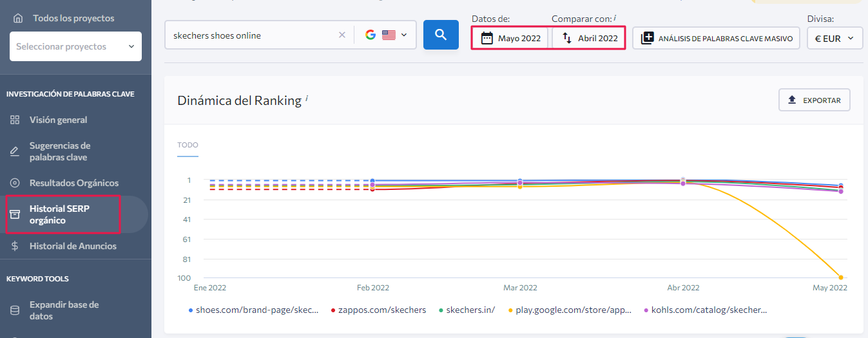Click the Google logo icon in search bar
This screenshot has width=868, height=338.
(x=371, y=35)
